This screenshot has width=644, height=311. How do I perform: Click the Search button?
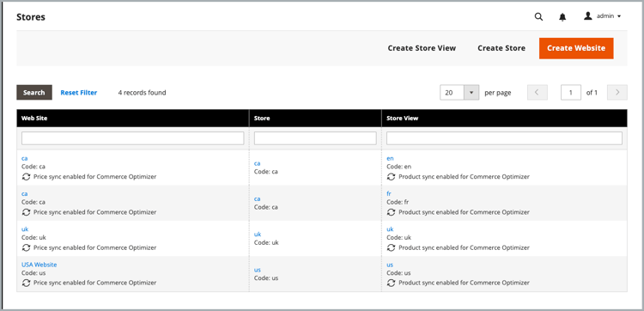34,93
